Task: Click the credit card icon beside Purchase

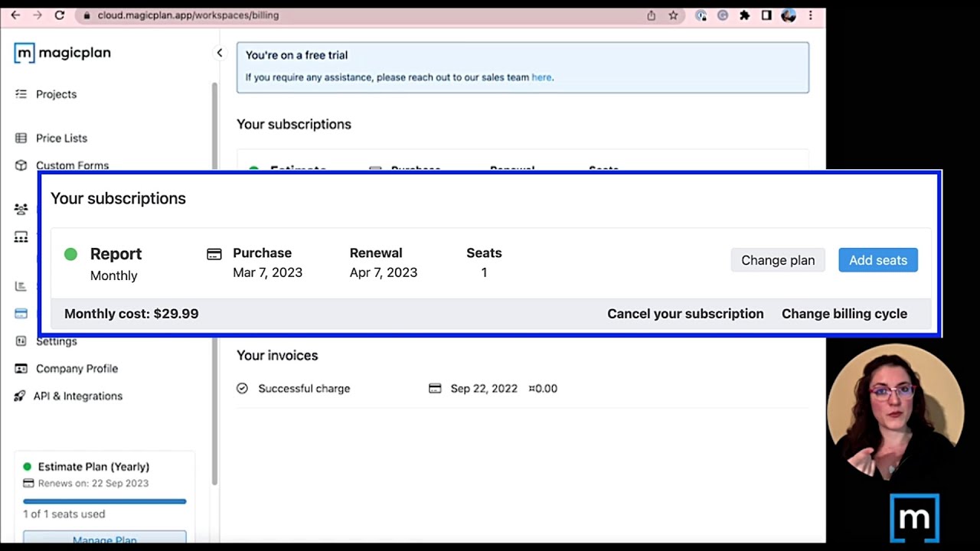Action: click(214, 254)
